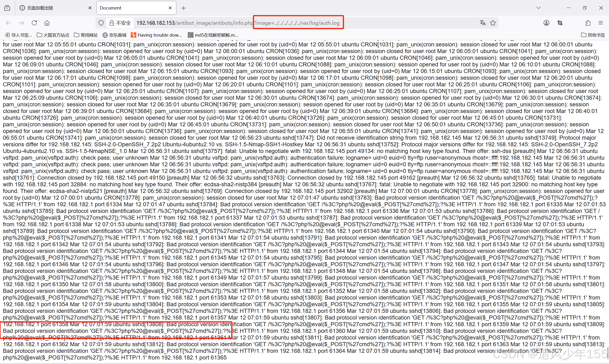The image size is (609, 364).
Task: Click the forward navigation arrow
Action: [21, 23]
